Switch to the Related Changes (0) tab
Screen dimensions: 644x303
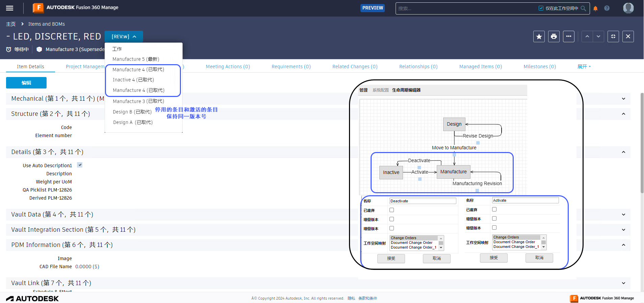click(355, 67)
